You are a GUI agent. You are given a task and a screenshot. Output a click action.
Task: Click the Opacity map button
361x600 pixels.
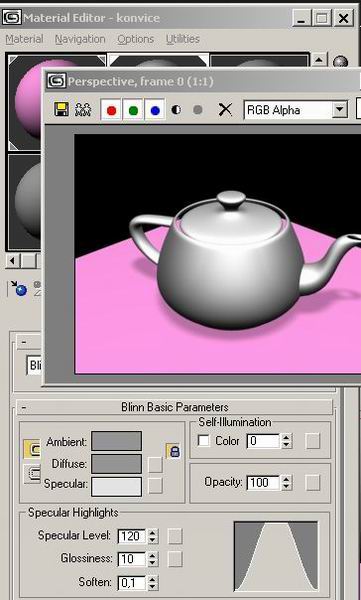pyautogui.click(x=313, y=483)
